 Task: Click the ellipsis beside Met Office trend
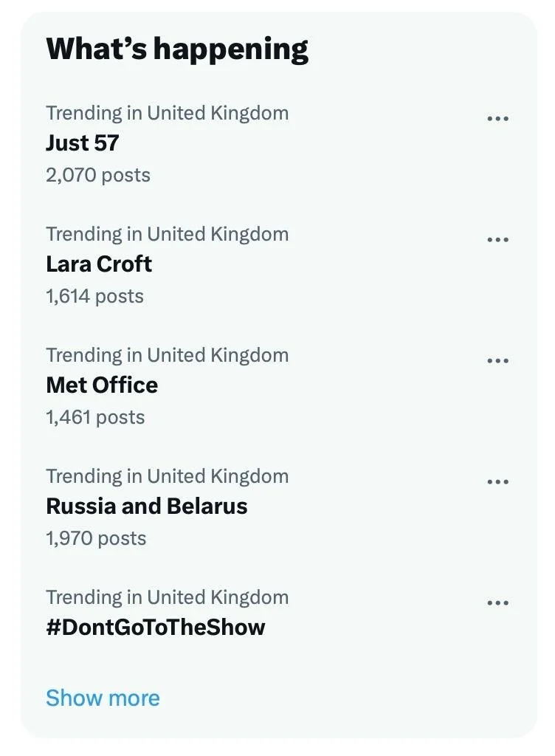[498, 361]
